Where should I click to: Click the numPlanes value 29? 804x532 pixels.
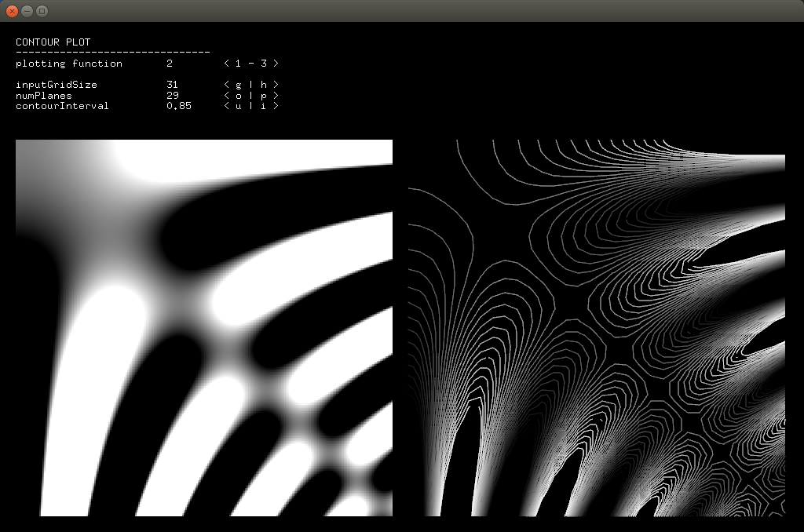[x=172, y=95]
